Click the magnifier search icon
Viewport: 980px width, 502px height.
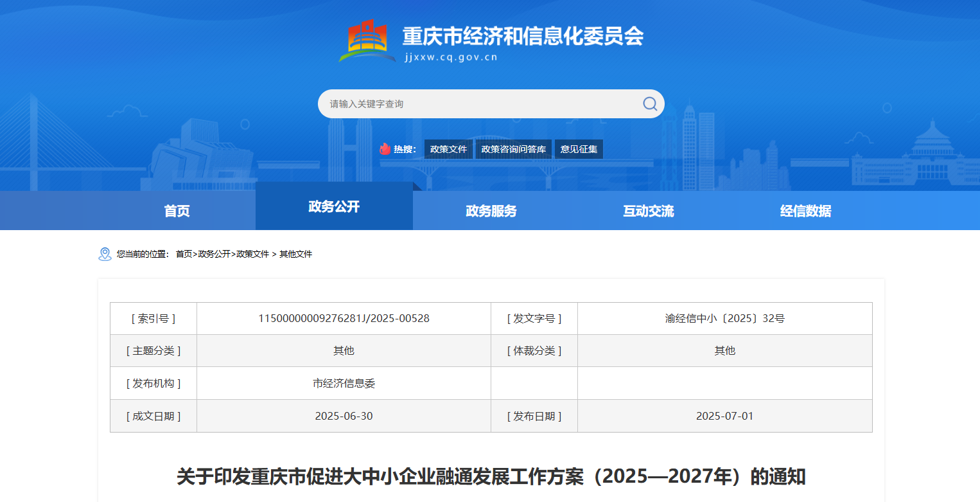pos(649,104)
